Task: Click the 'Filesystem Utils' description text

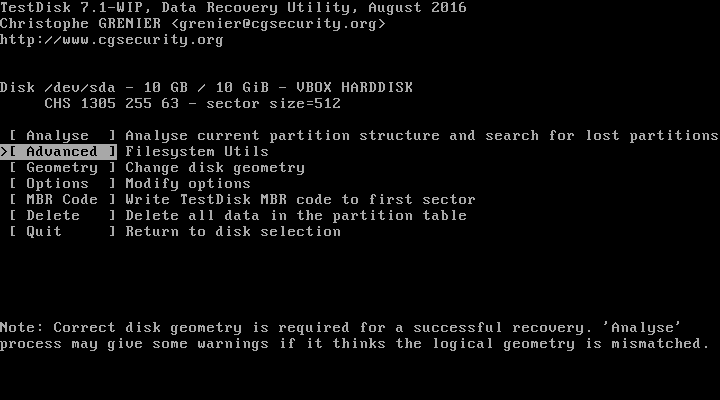Action: [197, 152]
